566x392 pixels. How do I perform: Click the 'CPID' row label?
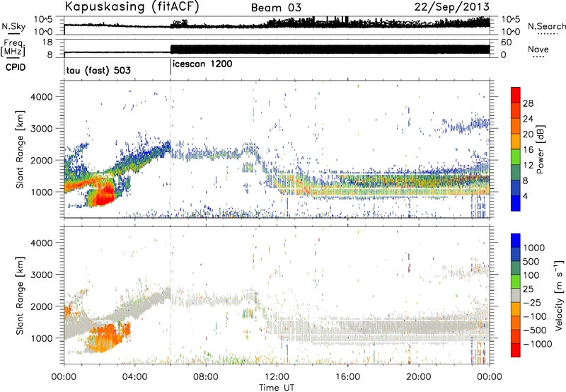16,67
